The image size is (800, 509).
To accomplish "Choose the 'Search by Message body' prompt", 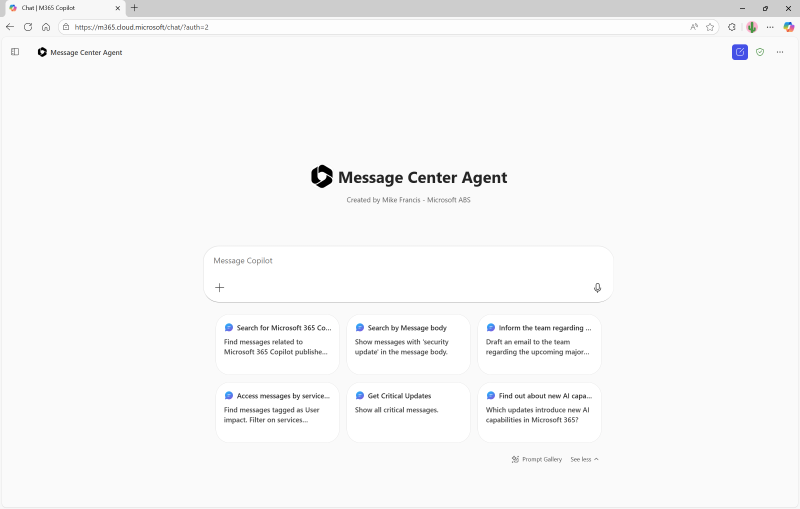I will tap(408, 344).
